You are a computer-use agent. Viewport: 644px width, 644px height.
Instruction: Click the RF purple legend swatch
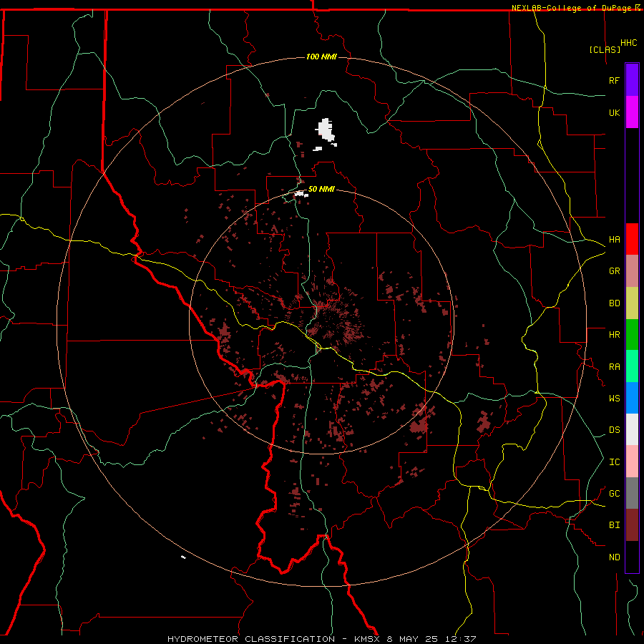point(632,80)
